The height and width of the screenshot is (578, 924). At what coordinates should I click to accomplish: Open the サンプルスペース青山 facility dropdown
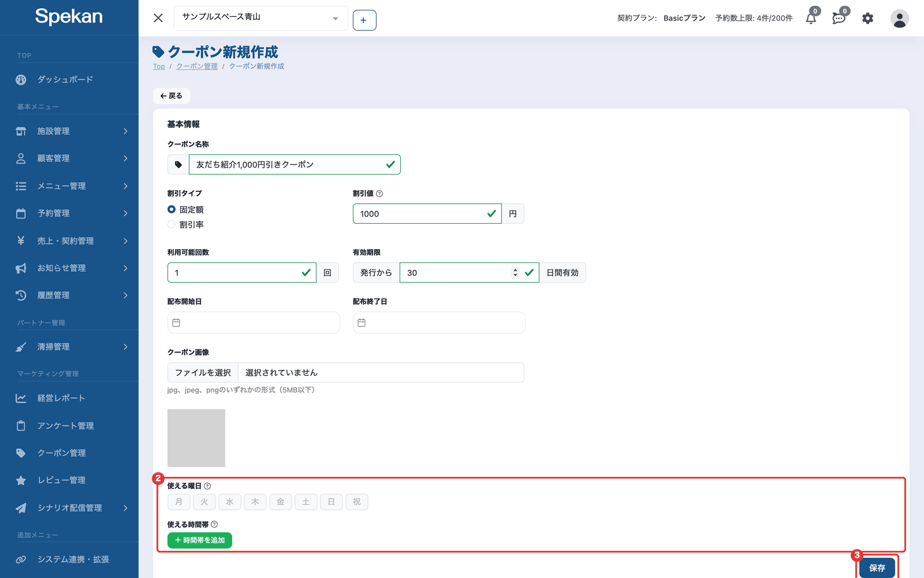tap(260, 18)
